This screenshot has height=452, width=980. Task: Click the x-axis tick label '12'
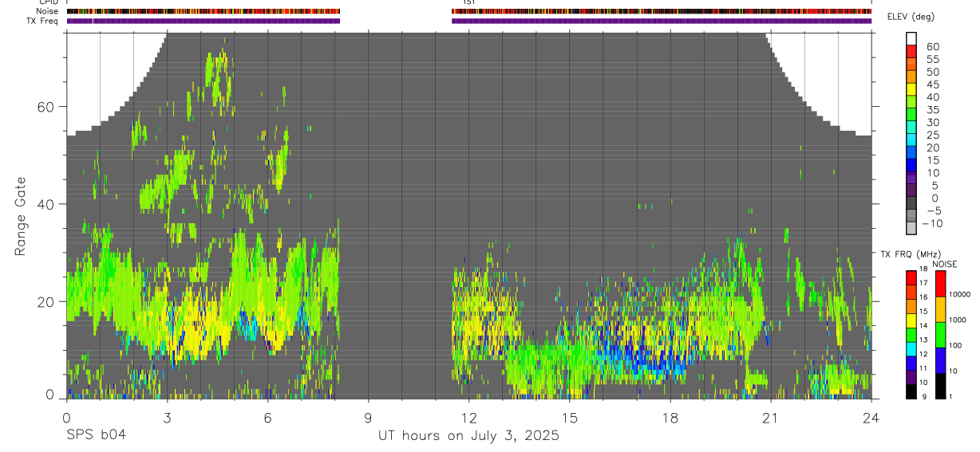(468, 417)
